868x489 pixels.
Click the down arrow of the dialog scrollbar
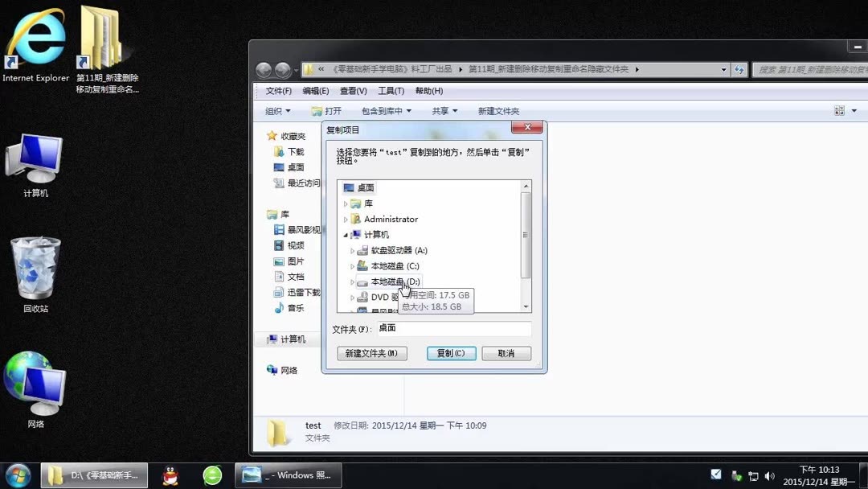(526, 306)
